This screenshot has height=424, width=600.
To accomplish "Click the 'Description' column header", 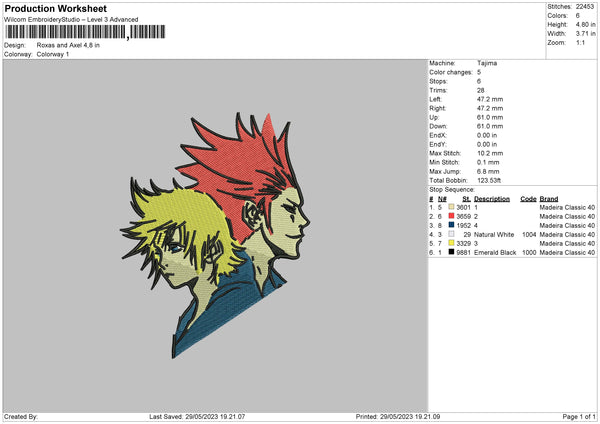I will [x=492, y=199].
